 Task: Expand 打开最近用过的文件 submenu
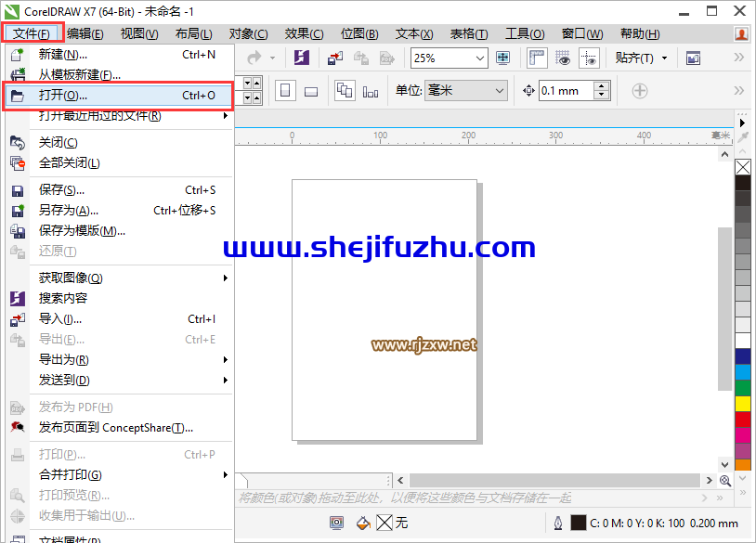[x=225, y=116]
